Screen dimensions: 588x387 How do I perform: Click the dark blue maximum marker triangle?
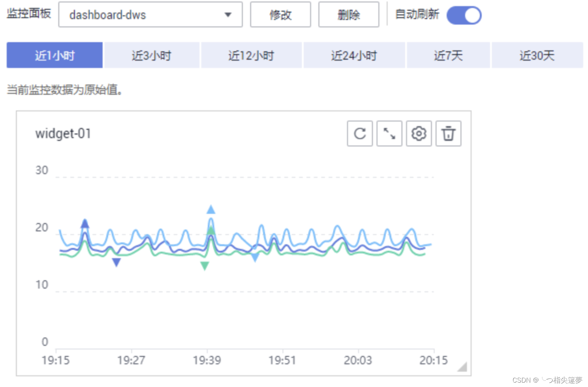85,223
